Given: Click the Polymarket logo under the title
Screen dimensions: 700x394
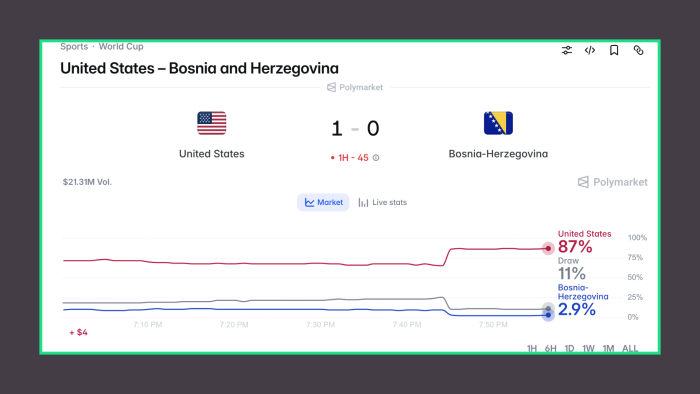Looking at the screenshot, I should (x=355, y=87).
